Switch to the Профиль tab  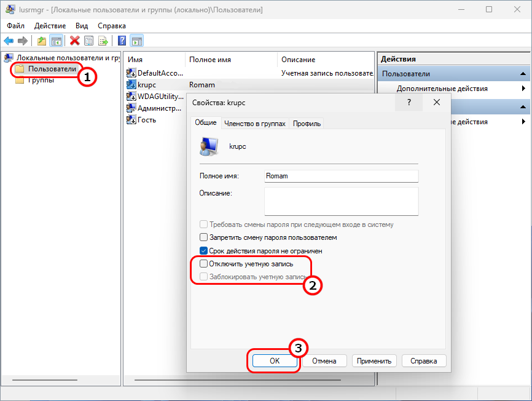(x=307, y=124)
